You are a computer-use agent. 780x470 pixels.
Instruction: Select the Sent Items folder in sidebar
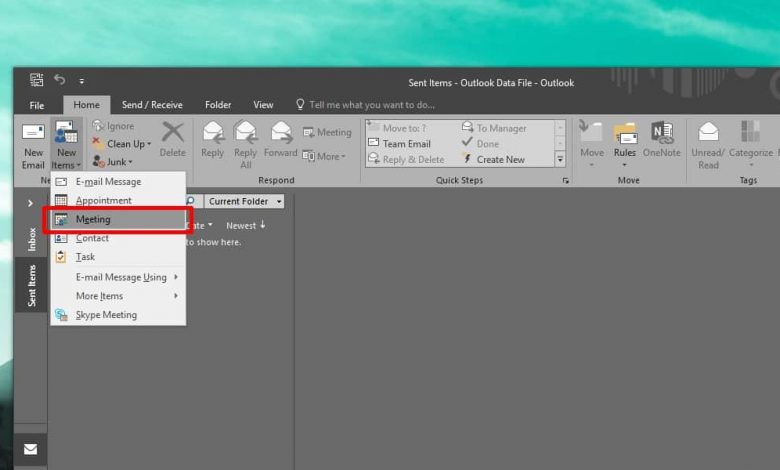[32, 285]
